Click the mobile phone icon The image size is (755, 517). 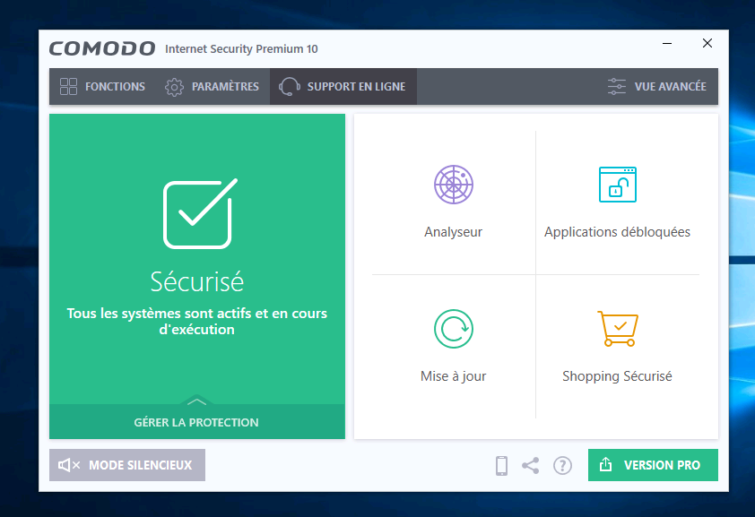pos(501,465)
